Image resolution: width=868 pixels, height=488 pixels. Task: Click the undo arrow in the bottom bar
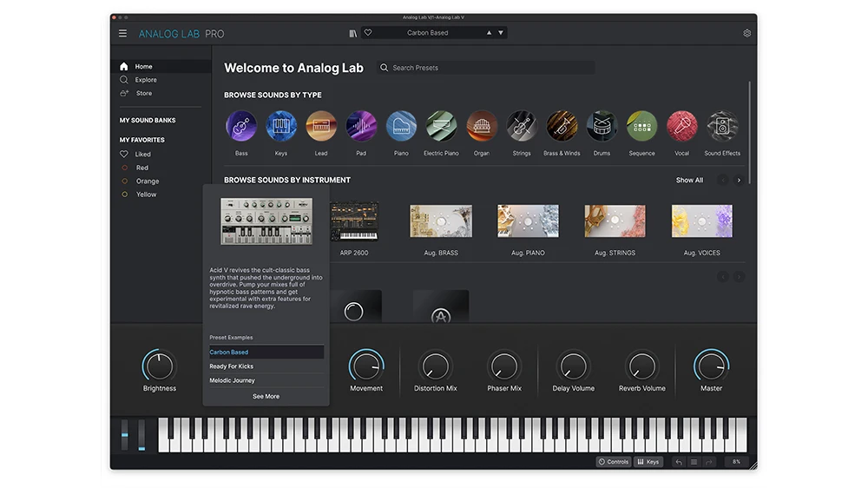(679, 462)
